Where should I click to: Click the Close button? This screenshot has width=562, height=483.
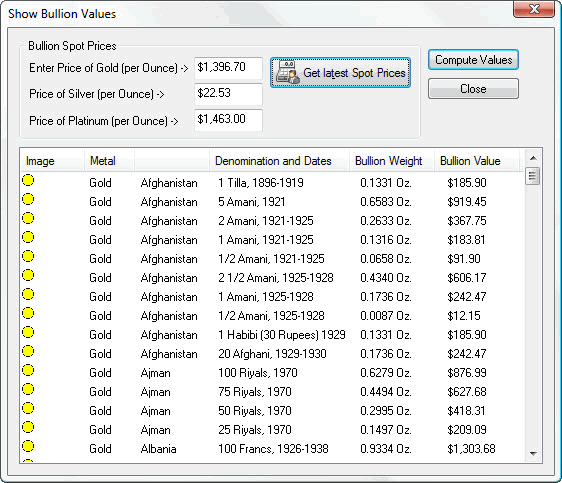point(473,89)
